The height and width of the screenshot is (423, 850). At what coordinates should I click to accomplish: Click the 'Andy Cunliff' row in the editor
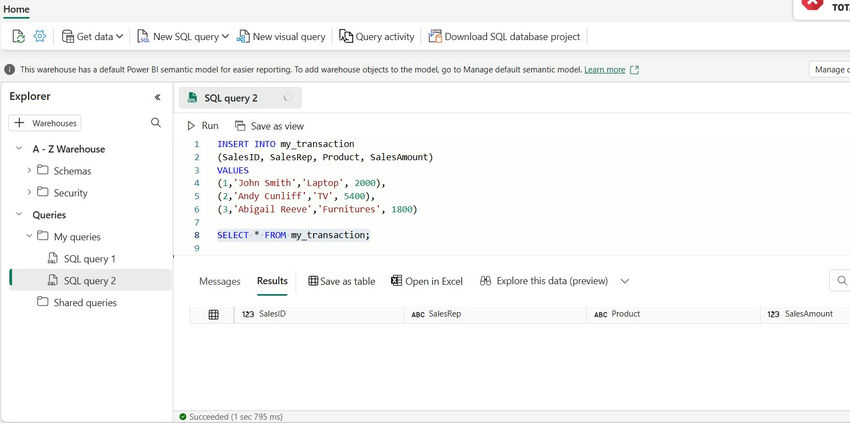point(296,196)
